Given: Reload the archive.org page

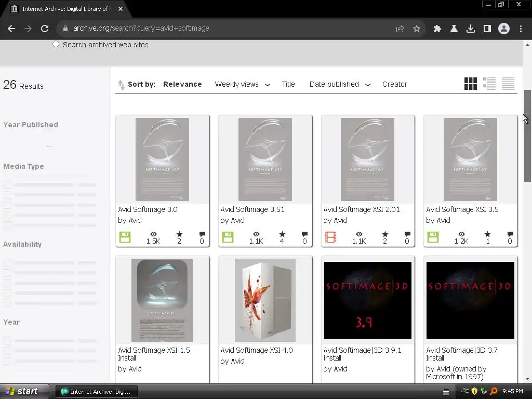Looking at the screenshot, I should pyautogui.click(x=45, y=29).
